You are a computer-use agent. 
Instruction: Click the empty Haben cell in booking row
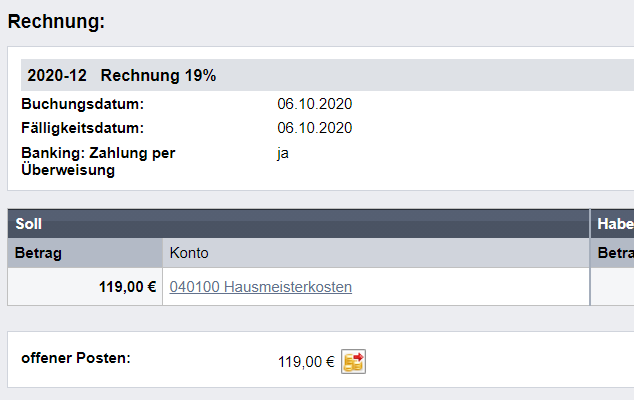(x=613, y=287)
